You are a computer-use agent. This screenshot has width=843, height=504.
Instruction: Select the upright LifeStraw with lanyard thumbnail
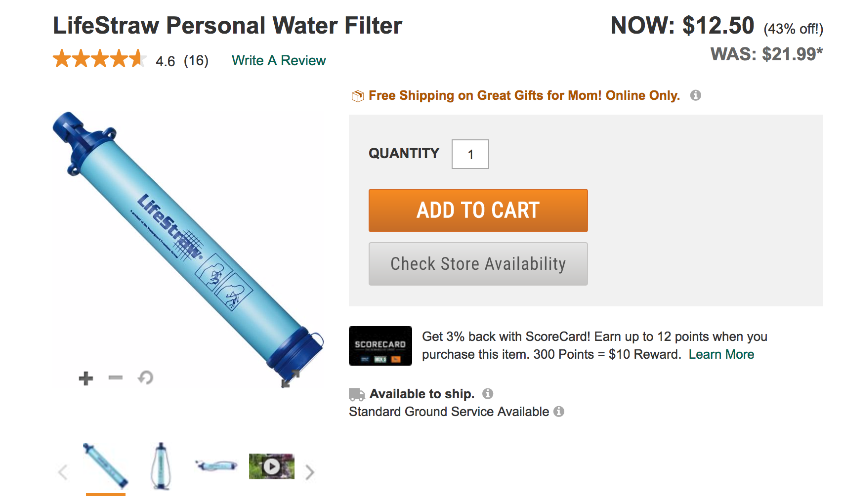(161, 466)
